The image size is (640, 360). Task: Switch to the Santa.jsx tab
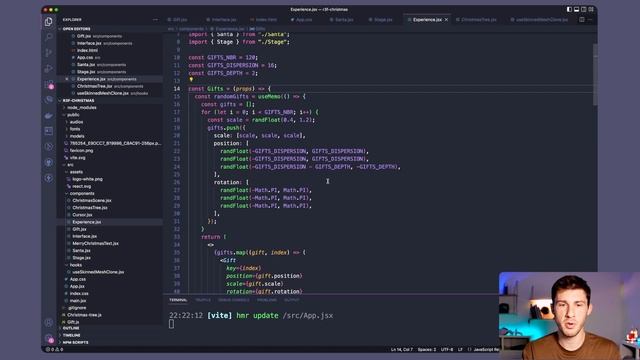[341, 20]
